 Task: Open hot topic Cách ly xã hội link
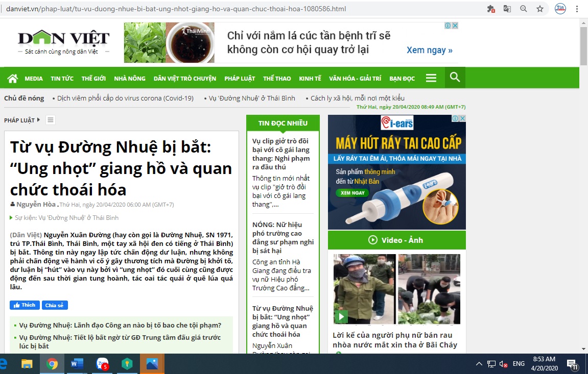(x=358, y=98)
